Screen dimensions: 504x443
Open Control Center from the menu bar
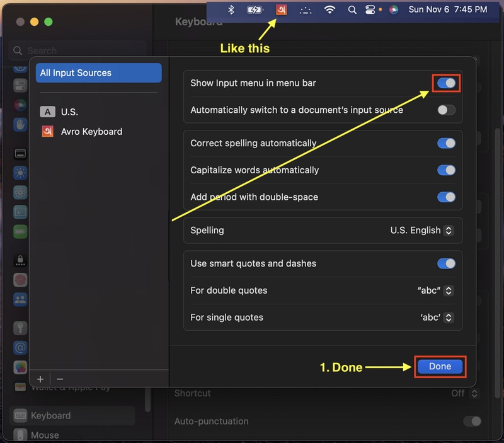click(x=370, y=10)
